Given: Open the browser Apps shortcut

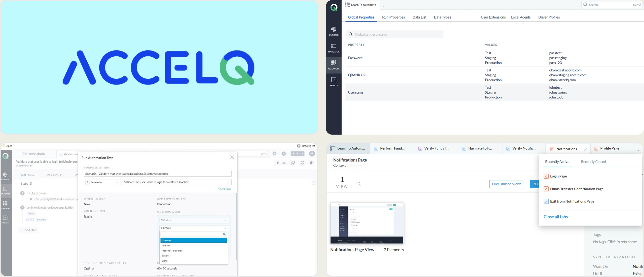Looking at the screenshot, I should (x=7, y=146).
